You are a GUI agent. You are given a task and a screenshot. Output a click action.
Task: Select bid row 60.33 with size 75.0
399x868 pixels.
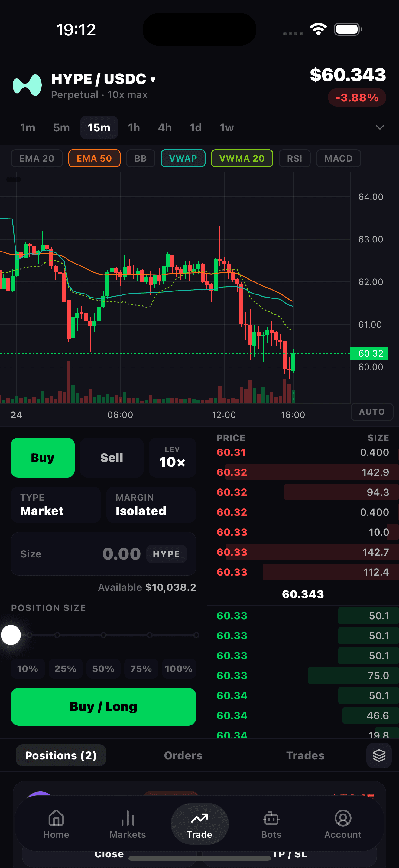303,676
